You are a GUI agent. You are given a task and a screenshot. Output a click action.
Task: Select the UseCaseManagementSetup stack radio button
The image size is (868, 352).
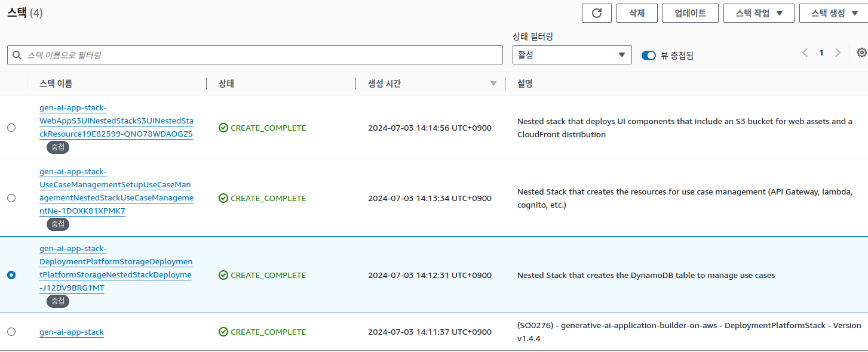click(x=11, y=198)
